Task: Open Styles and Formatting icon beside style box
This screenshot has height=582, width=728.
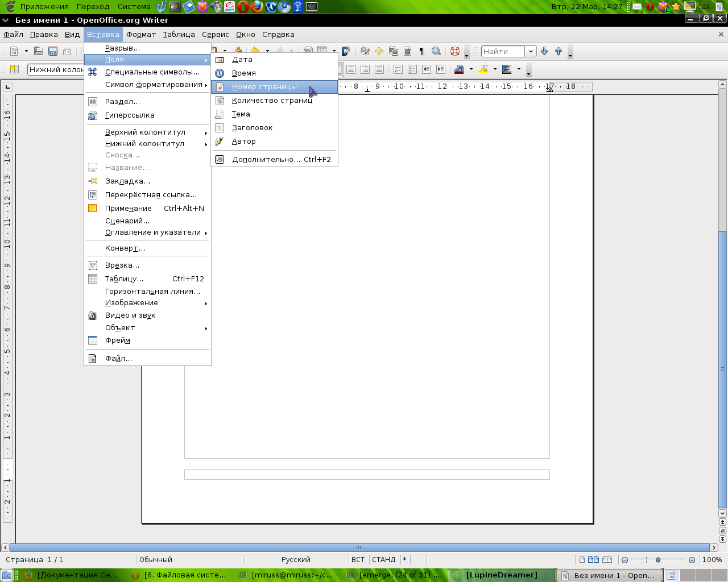Action: tap(15, 69)
